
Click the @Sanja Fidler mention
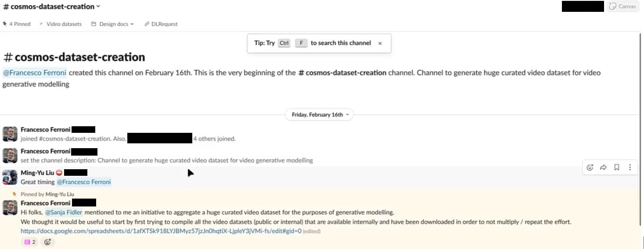(x=64, y=213)
